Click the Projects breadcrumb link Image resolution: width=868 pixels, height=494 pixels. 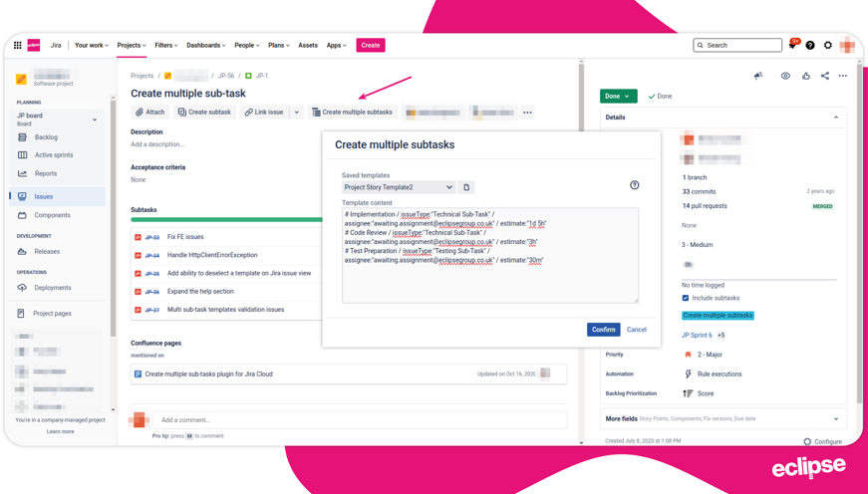143,76
